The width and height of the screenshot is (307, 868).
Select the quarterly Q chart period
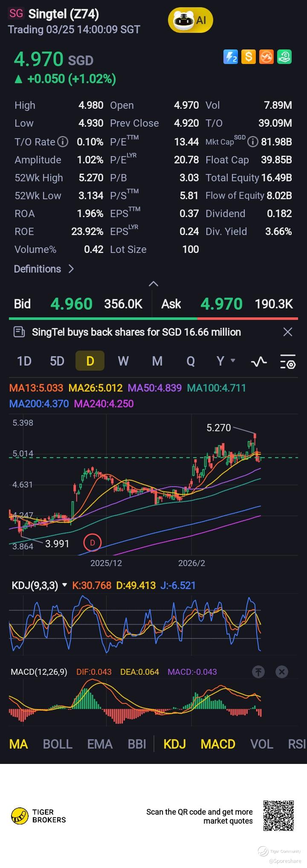point(191,361)
